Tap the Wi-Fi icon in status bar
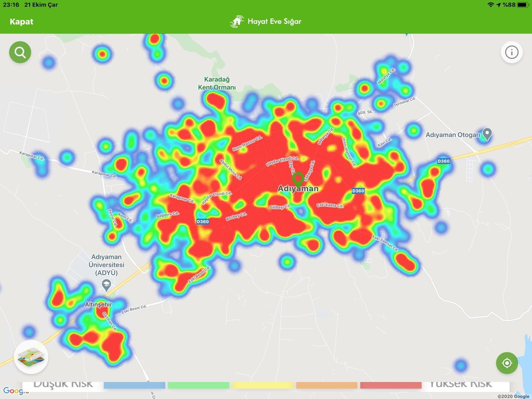 pyautogui.click(x=490, y=5)
